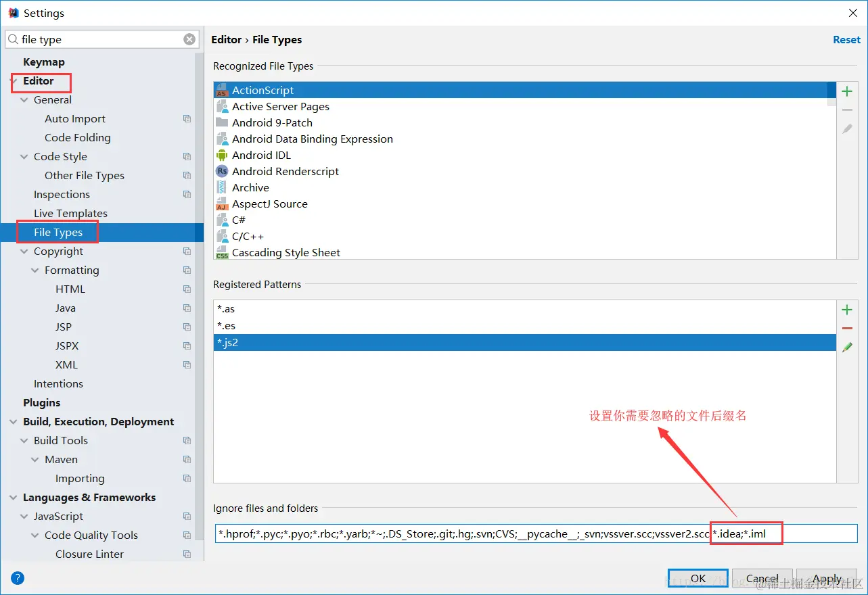This screenshot has height=595, width=868.
Task: Remove the selected recognized file type
Action: point(847,110)
